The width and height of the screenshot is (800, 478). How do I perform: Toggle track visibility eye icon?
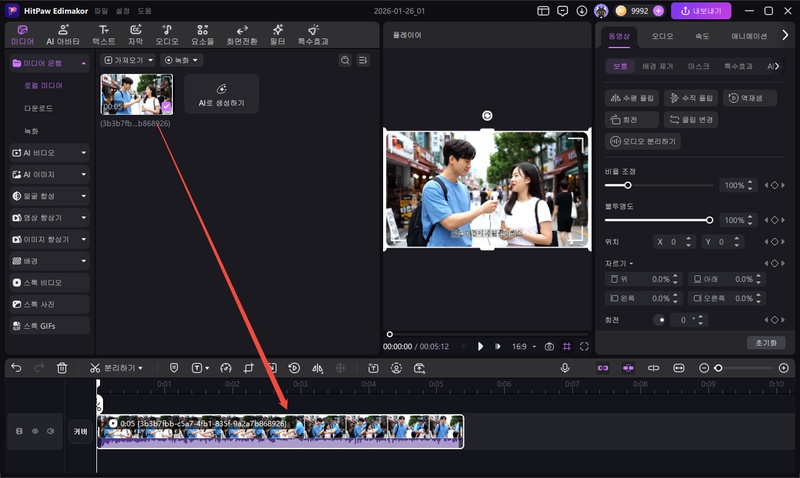(35, 431)
